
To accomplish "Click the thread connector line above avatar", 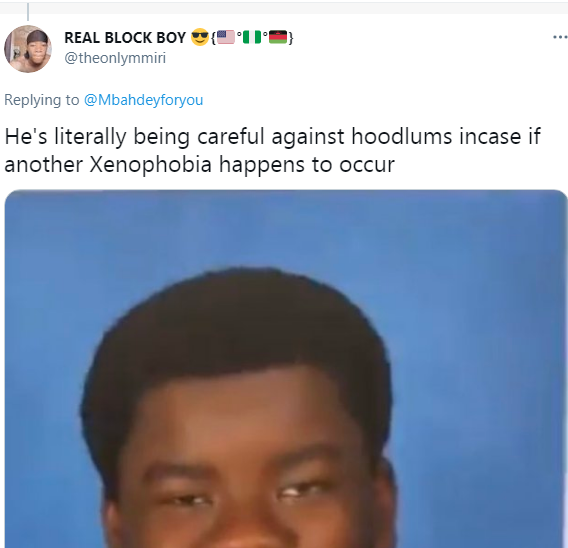I will pos(28,12).
